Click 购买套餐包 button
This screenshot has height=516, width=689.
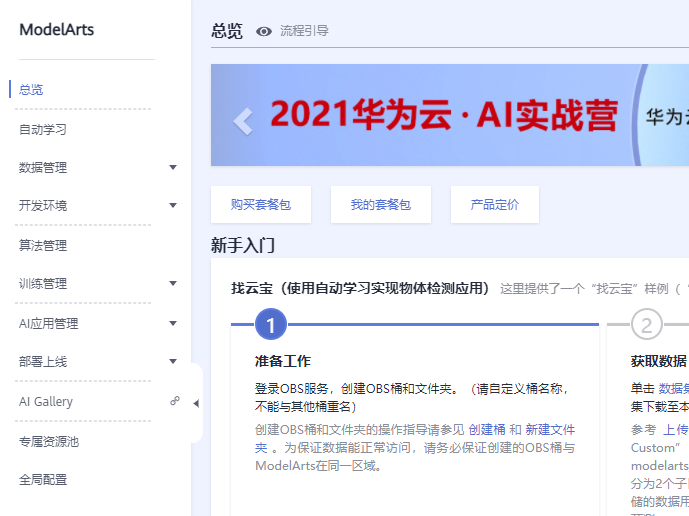(x=261, y=204)
